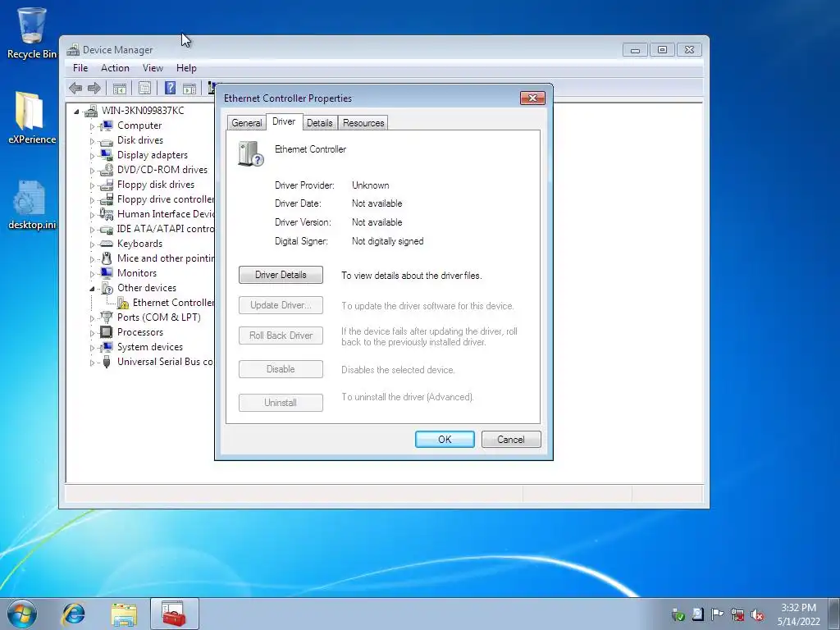Expand the DVD/CD-ROM drives node
840x630 pixels.
tap(92, 171)
